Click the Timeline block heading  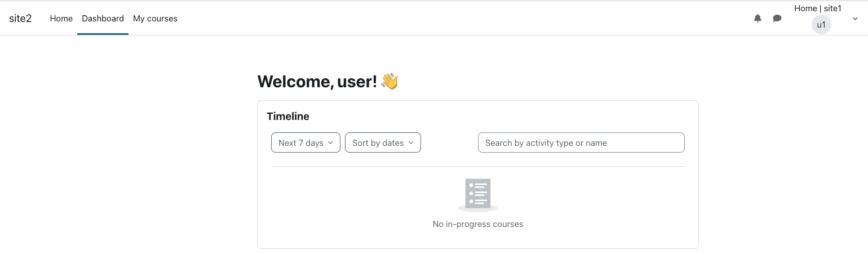[288, 117]
